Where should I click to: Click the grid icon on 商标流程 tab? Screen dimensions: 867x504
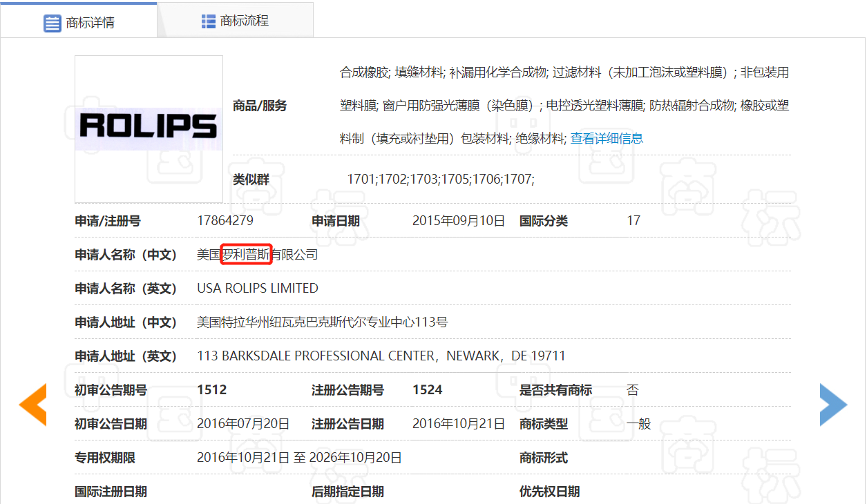pos(207,20)
